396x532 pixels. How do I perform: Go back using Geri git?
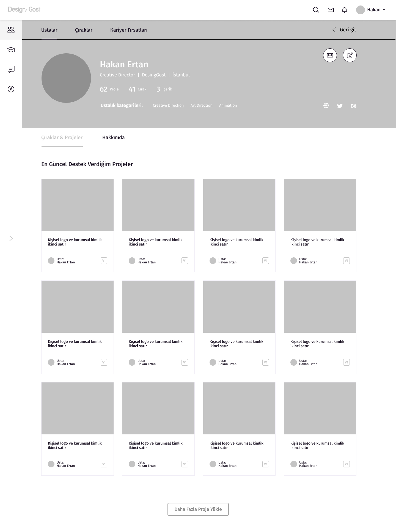click(344, 30)
